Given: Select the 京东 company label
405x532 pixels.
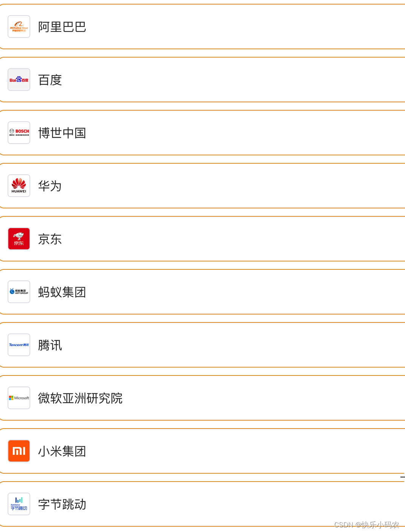Looking at the screenshot, I should pos(50,239).
